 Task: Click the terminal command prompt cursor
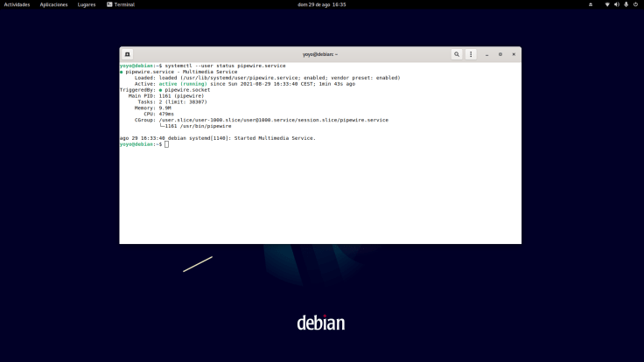166,143
